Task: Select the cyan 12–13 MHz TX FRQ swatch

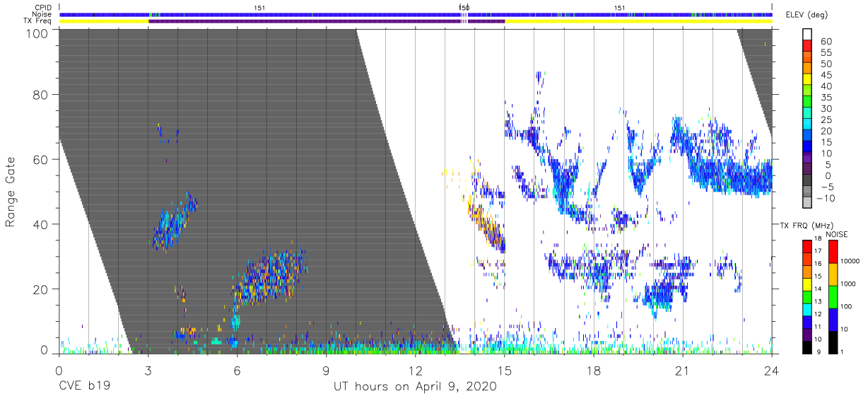Action: coord(807,309)
